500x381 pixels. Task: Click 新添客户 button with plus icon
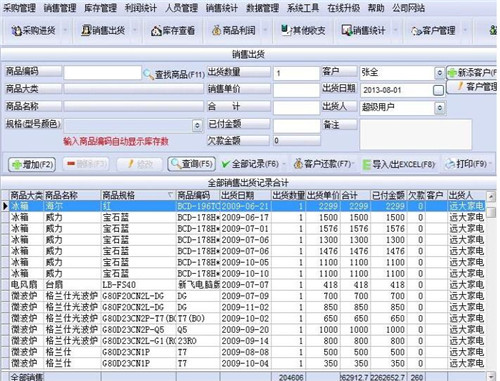[x=471, y=72]
